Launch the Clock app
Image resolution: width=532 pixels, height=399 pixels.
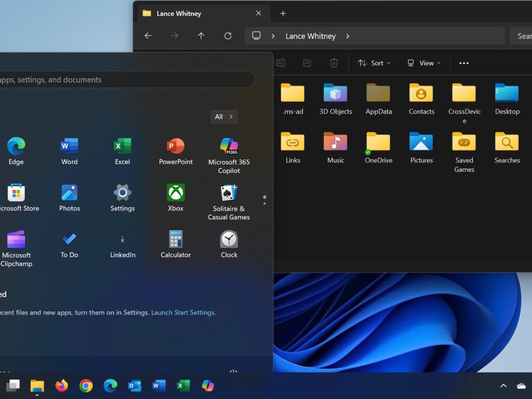(x=229, y=244)
